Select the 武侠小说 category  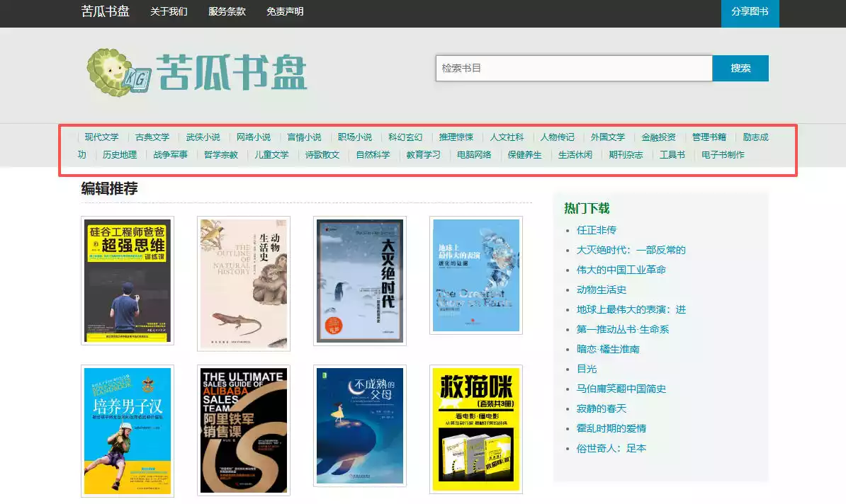[x=203, y=137]
